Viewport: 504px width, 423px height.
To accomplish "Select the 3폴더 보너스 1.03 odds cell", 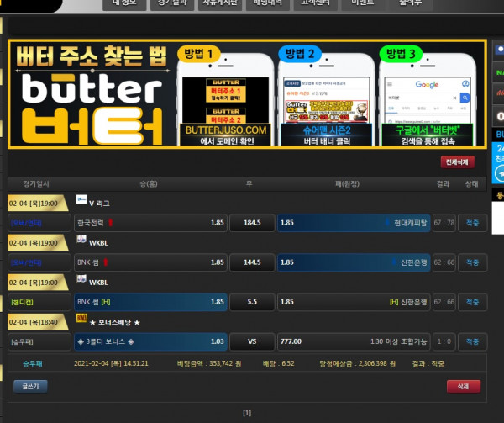I will pyautogui.click(x=151, y=341).
